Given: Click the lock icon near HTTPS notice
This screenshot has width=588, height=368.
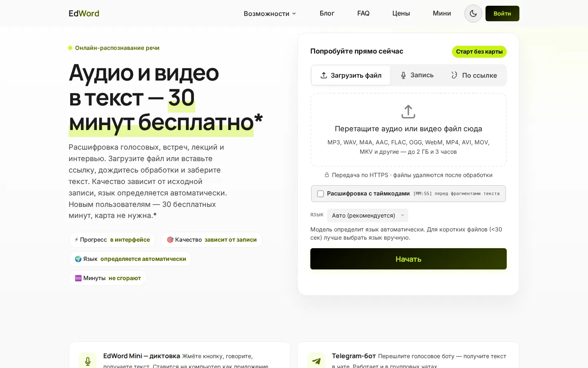Looking at the screenshot, I should coord(327,175).
